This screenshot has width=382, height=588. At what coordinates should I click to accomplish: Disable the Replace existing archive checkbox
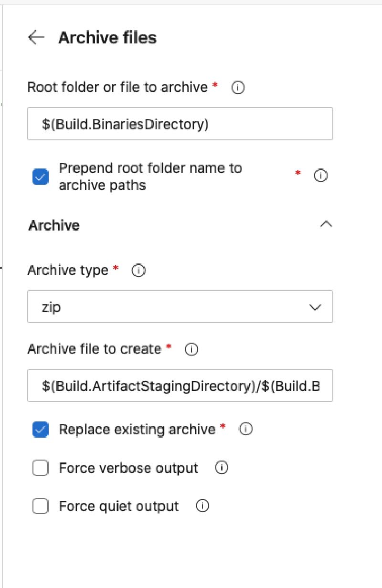41,430
